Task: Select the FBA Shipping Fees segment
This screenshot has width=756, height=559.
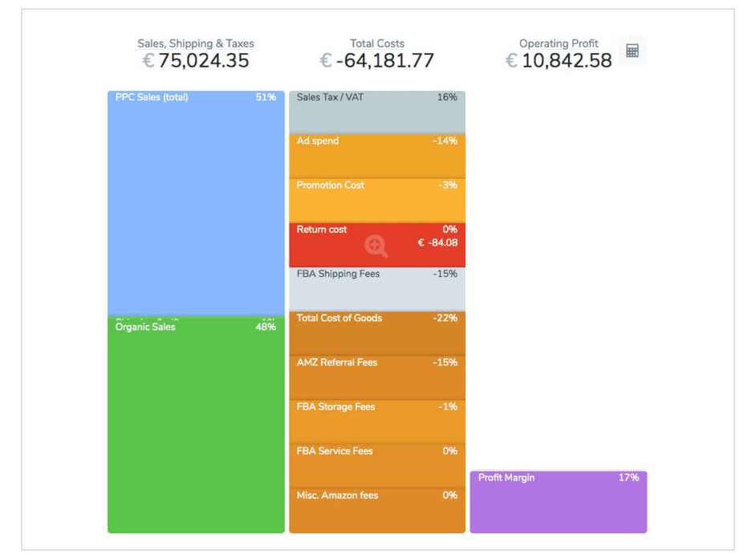Action: pos(376,290)
